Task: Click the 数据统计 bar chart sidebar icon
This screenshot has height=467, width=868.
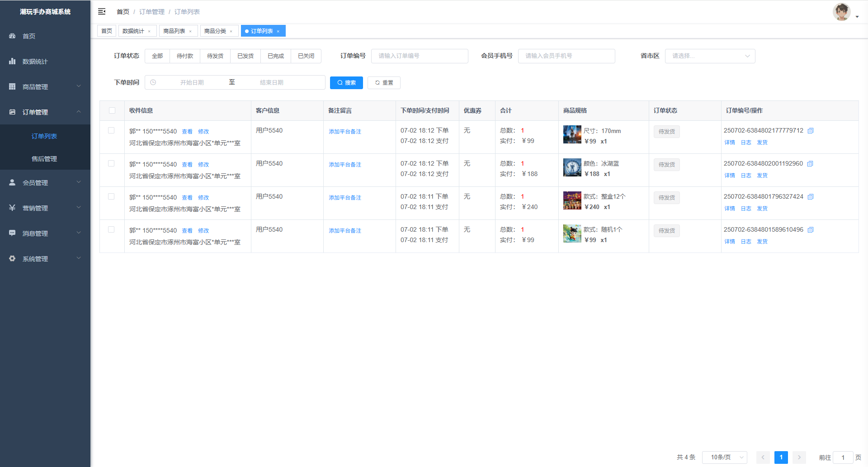Action: point(12,61)
